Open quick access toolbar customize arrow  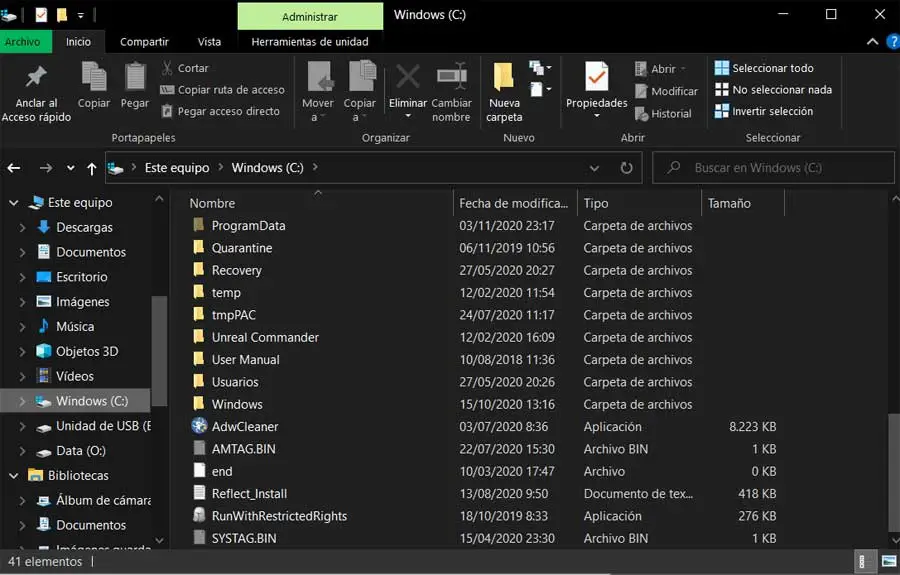(x=80, y=15)
